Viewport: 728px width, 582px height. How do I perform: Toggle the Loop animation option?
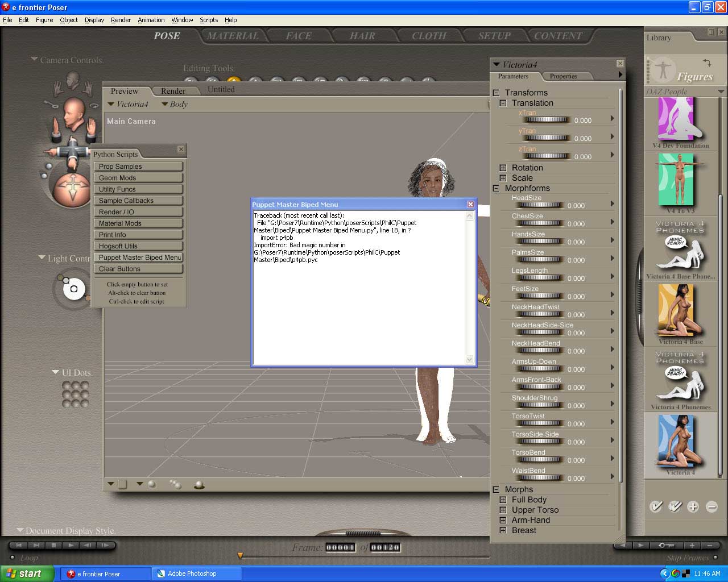pos(12,558)
